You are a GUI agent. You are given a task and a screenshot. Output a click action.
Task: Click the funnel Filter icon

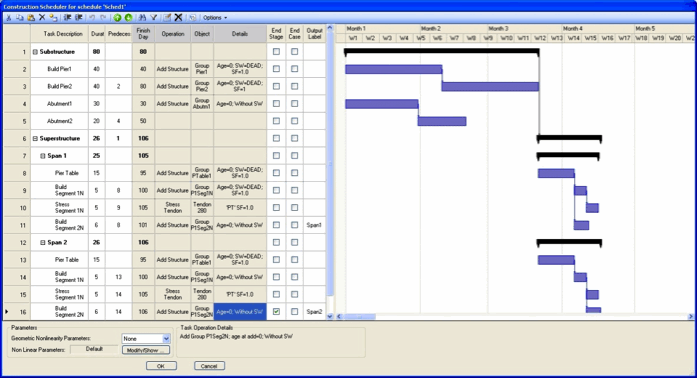pyautogui.click(x=154, y=18)
